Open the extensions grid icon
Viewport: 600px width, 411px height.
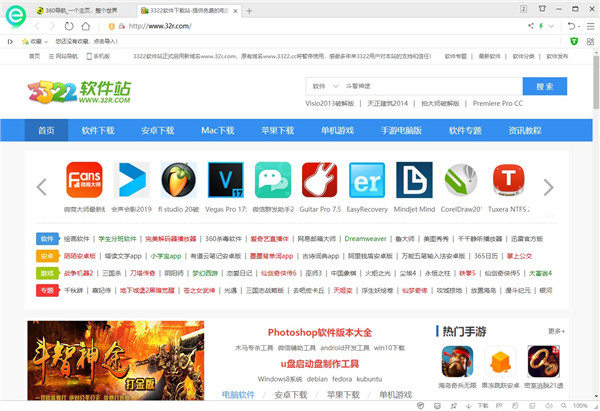pyautogui.click(x=590, y=41)
